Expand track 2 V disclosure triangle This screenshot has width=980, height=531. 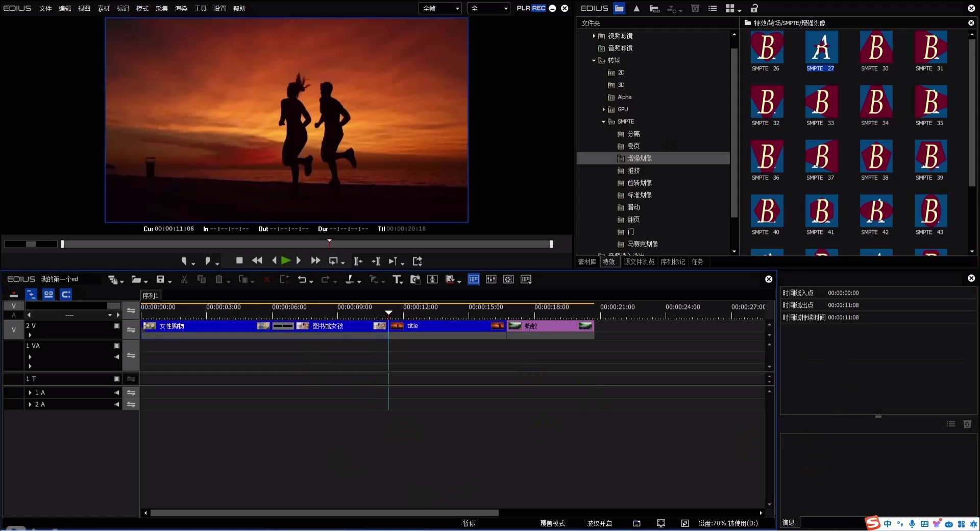click(30, 335)
